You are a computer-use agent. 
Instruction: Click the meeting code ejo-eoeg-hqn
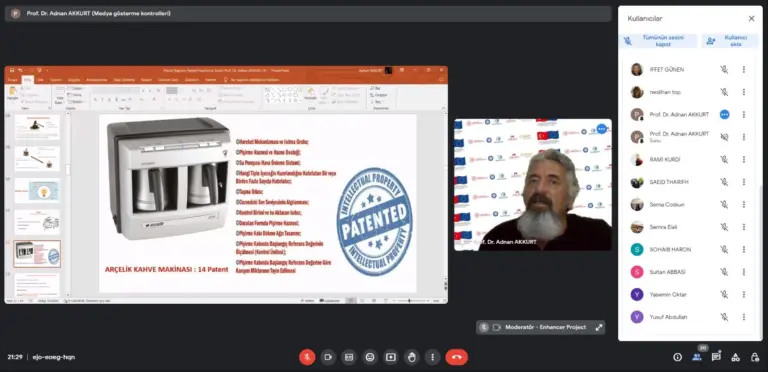pos(54,357)
